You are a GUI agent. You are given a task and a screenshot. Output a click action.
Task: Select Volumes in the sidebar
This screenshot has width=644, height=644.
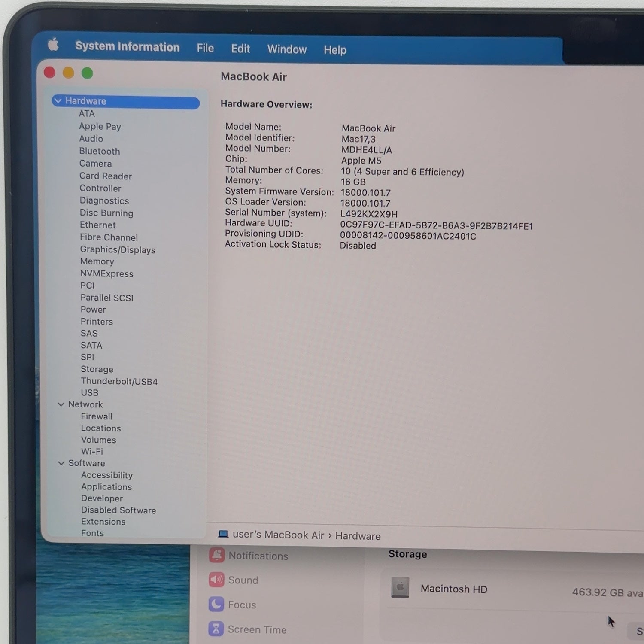99,440
